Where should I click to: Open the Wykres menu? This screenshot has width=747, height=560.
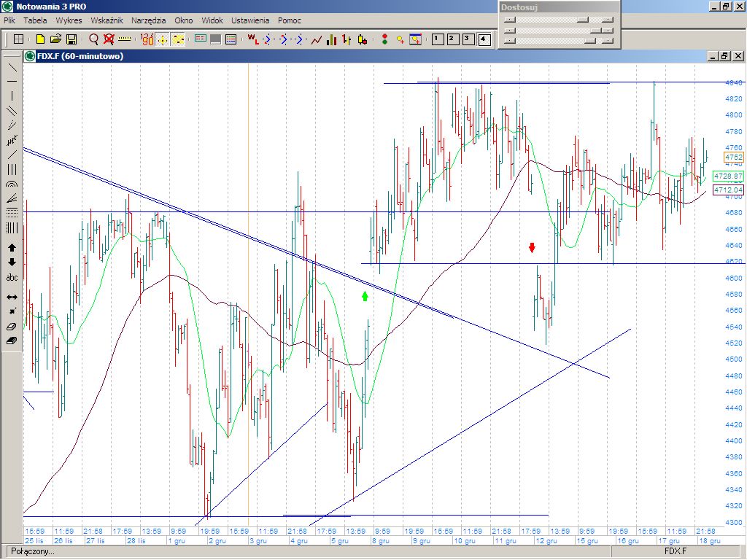click(x=69, y=20)
